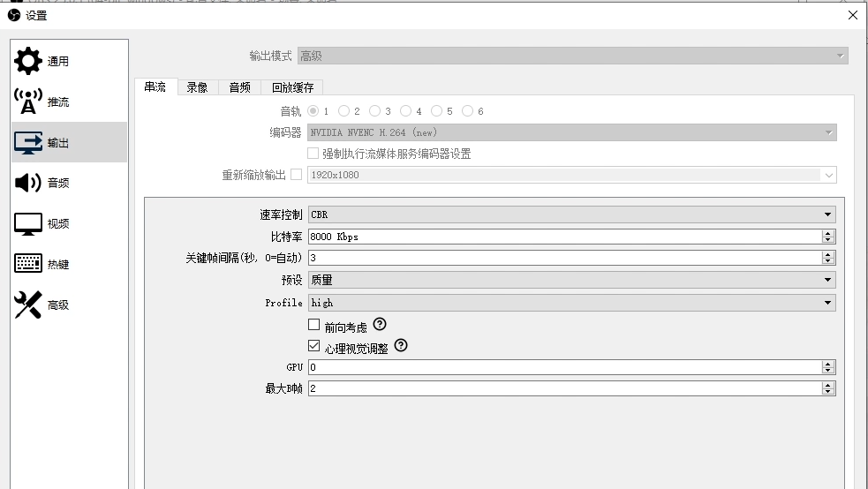Open the 热键 hotkeys keyboard icon
The height and width of the screenshot is (489, 868).
tap(27, 263)
